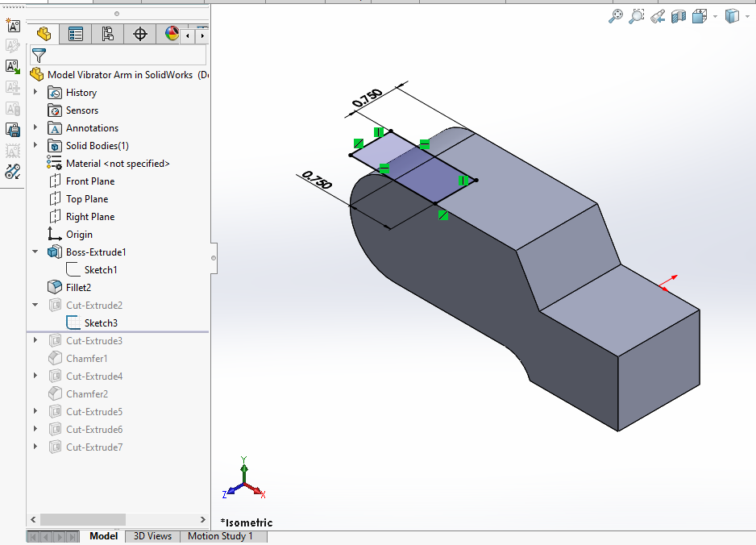Collapse the Boss-Extrude1 feature
The height and width of the screenshot is (545, 756).
point(35,252)
